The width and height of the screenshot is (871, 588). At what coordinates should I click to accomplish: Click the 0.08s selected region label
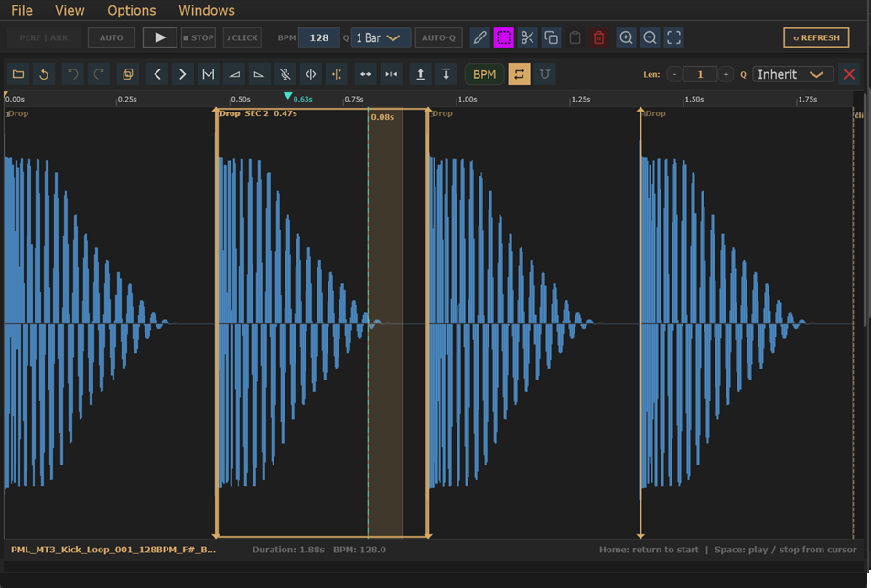click(382, 117)
